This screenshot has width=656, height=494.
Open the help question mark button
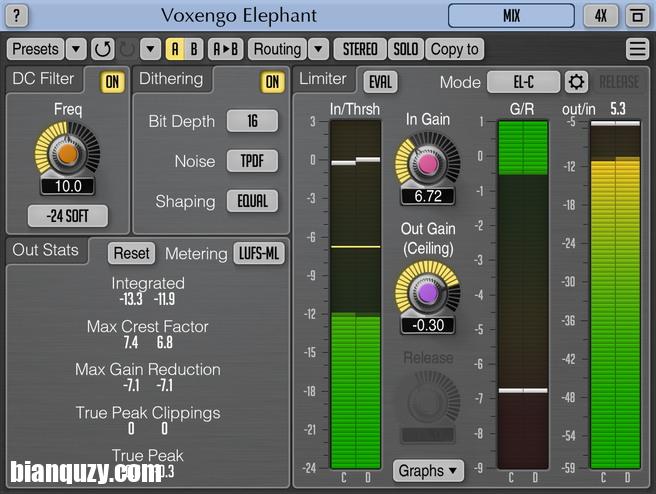pyautogui.click(x=17, y=16)
